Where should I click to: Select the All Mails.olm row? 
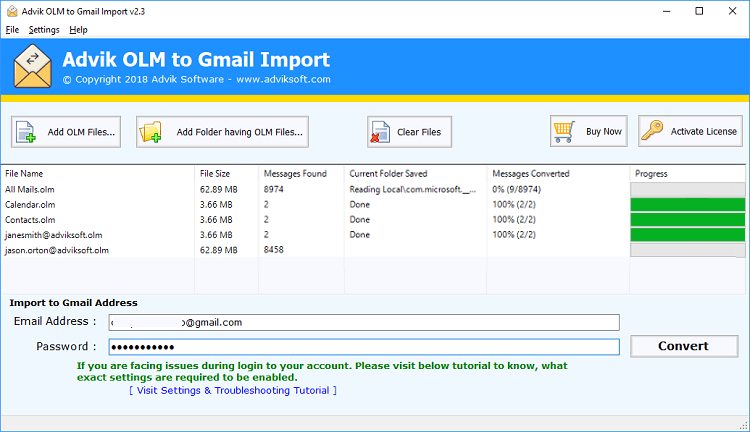click(x=375, y=189)
